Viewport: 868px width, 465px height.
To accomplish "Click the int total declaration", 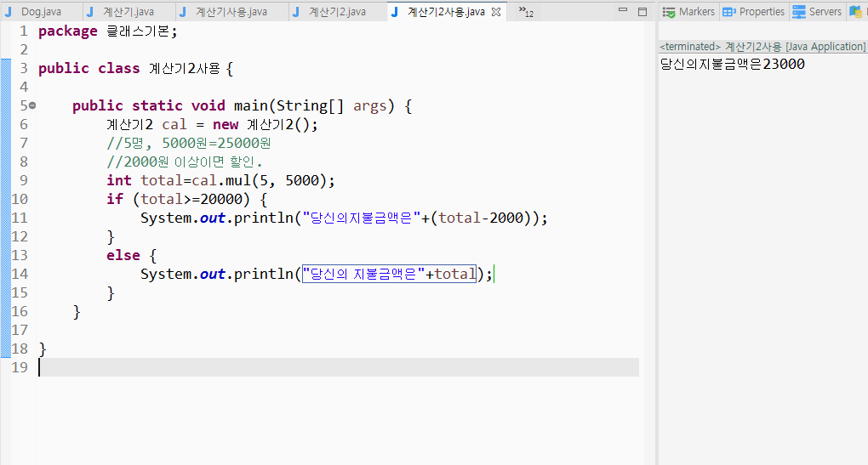I will [144, 181].
